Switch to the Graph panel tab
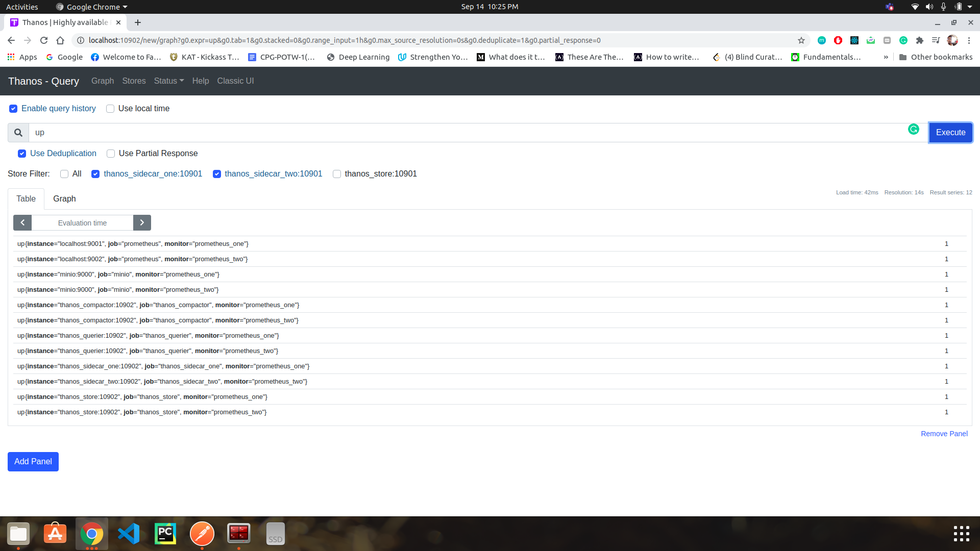Image resolution: width=980 pixels, height=551 pixels. (x=64, y=199)
